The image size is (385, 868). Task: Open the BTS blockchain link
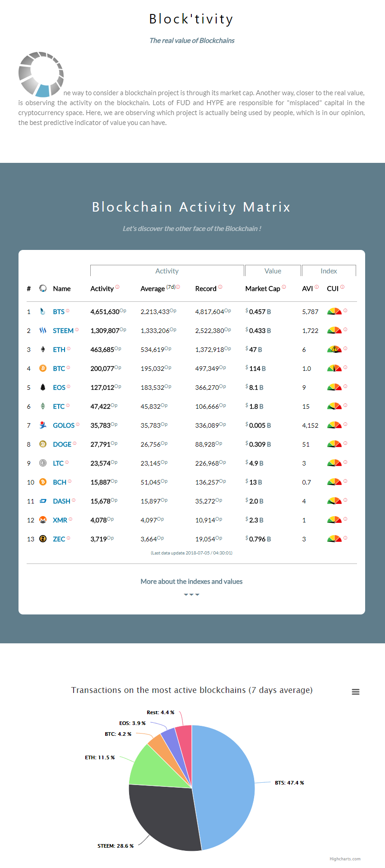pyautogui.click(x=59, y=312)
